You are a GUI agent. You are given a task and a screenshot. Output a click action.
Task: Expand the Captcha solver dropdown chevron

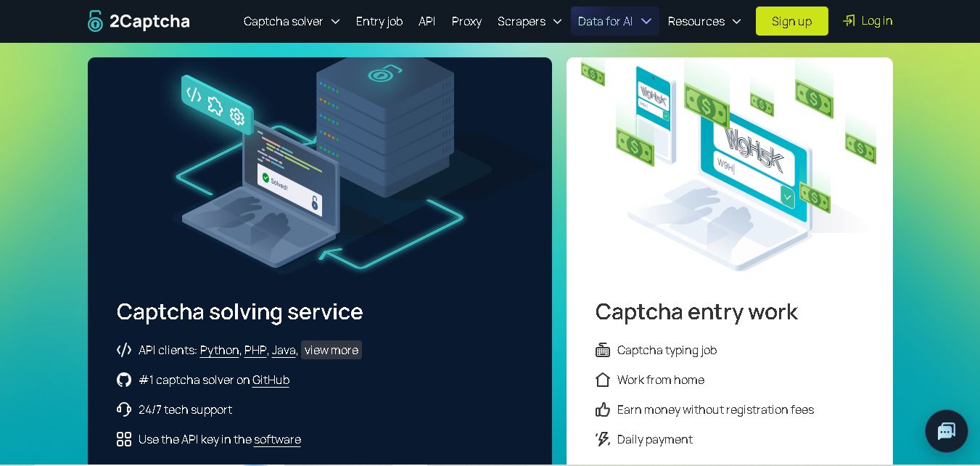335,22
